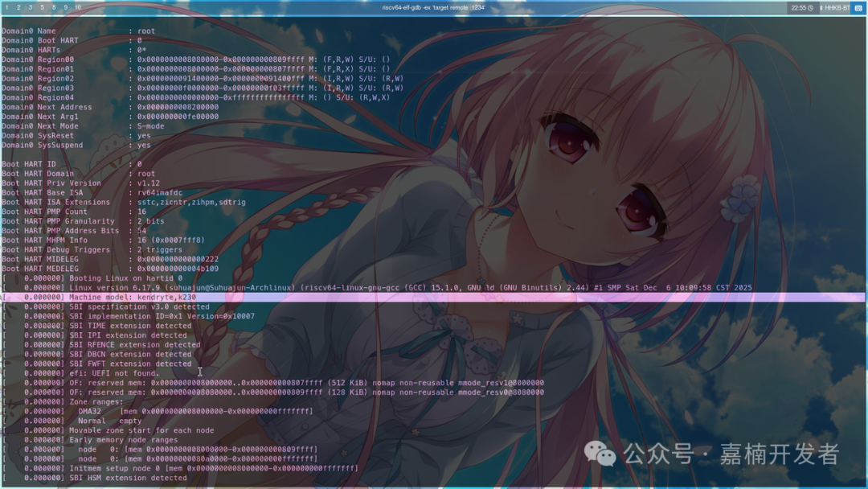Click 'Boot HART Base ISA' rv64imafdc value
The height and width of the screenshot is (489, 868).
pos(159,193)
